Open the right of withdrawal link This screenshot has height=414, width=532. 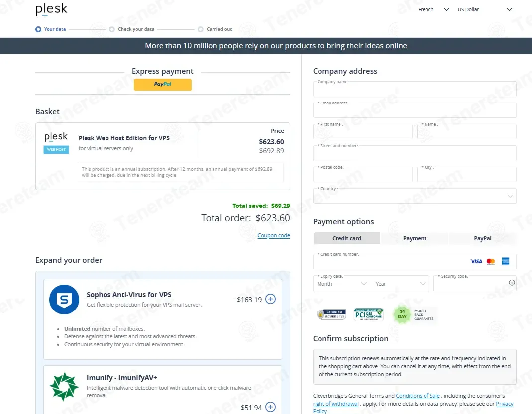tap(335, 404)
